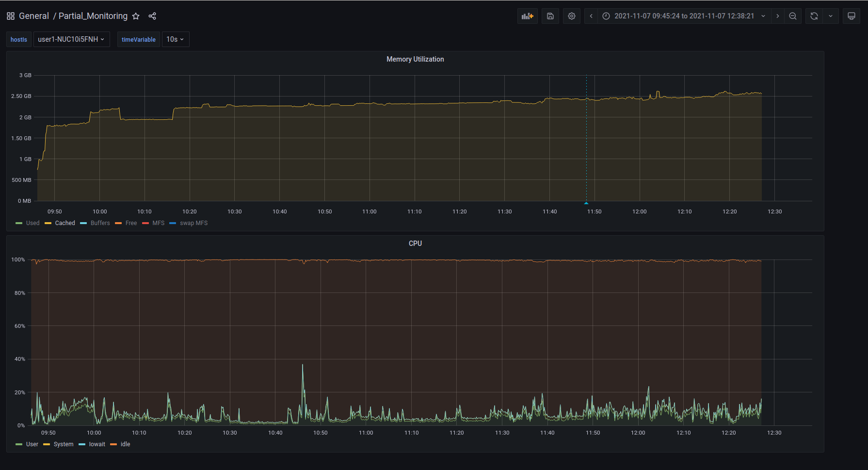Open the dashboards grid icon
Image resolution: width=868 pixels, height=470 pixels.
tap(11, 16)
